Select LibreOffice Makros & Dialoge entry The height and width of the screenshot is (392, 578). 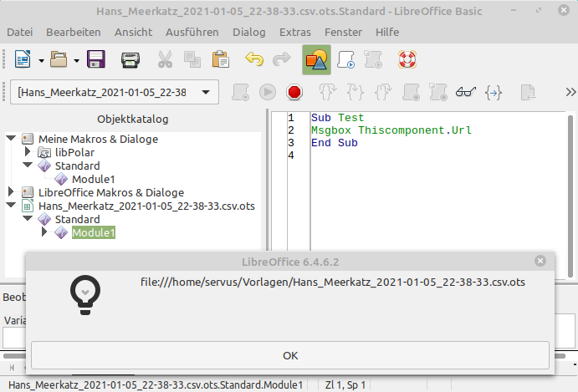(x=111, y=193)
